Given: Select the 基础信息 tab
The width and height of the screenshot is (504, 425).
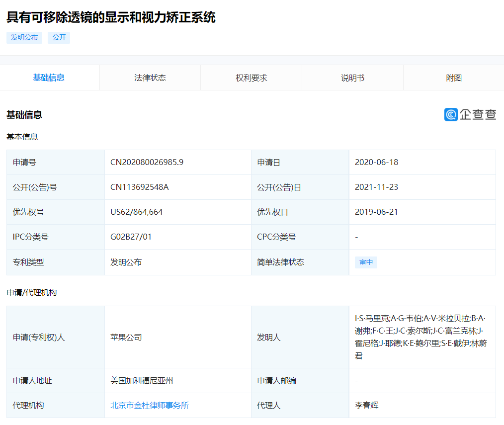Looking at the screenshot, I should point(49,78).
